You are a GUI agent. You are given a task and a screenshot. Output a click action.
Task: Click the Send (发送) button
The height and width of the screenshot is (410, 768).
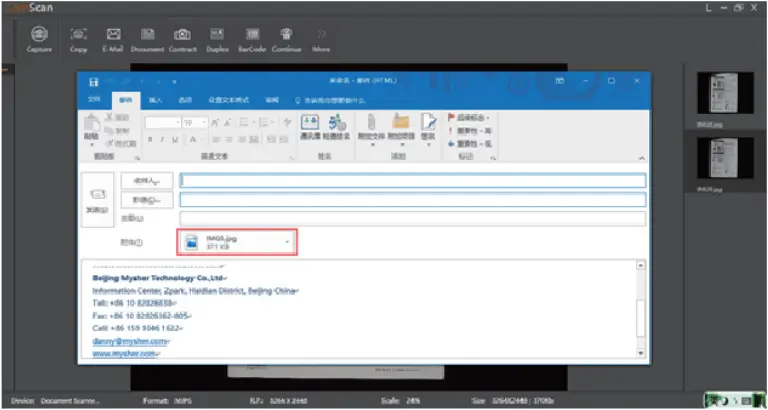[x=97, y=199]
